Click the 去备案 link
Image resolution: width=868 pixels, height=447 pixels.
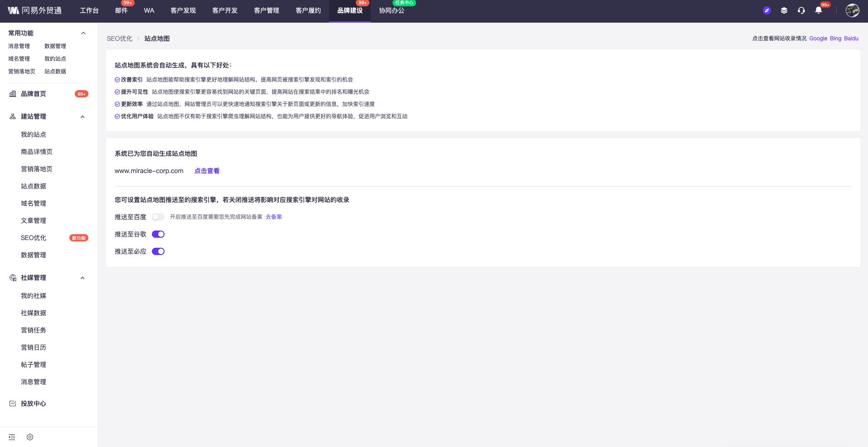pos(274,217)
